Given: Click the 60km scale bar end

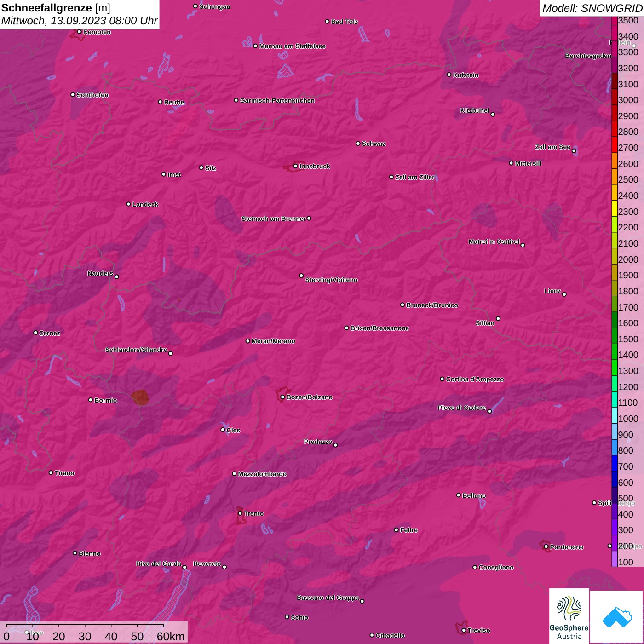Looking at the screenshot, I should (x=164, y=626).
